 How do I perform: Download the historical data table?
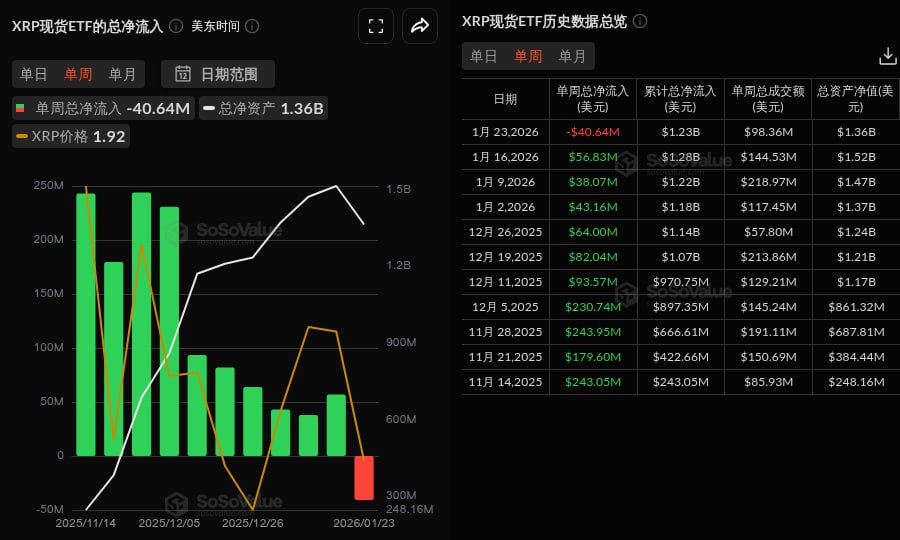click(886, 56)
